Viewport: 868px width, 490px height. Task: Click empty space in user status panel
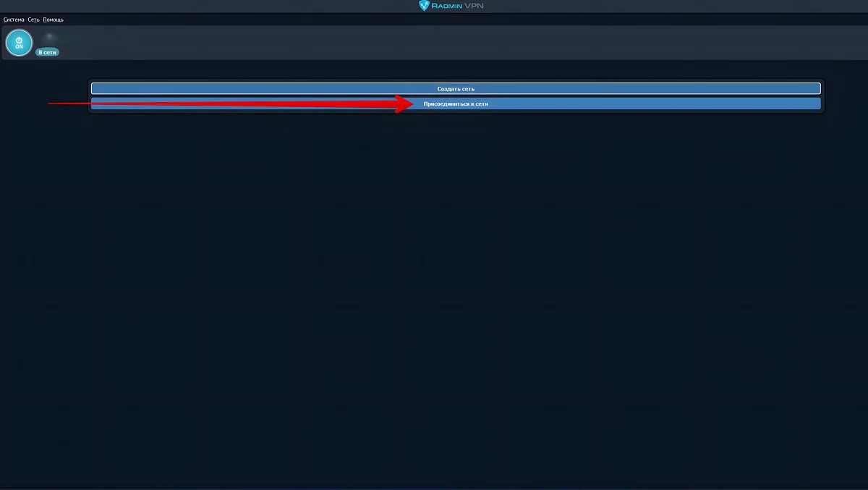pos(434,43)
